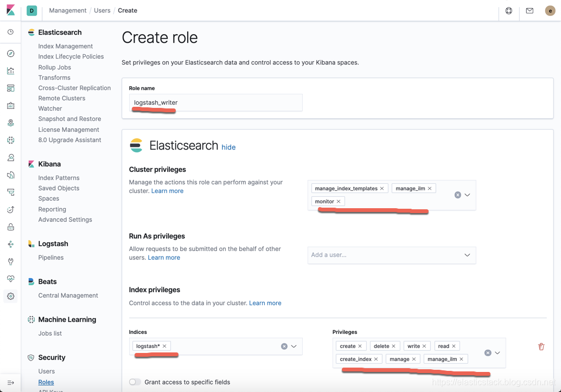Image resolution: width=561 pixels, height=392 pixels.
Task: Open Management gear icon in sidebar
Action: point(11,296)
